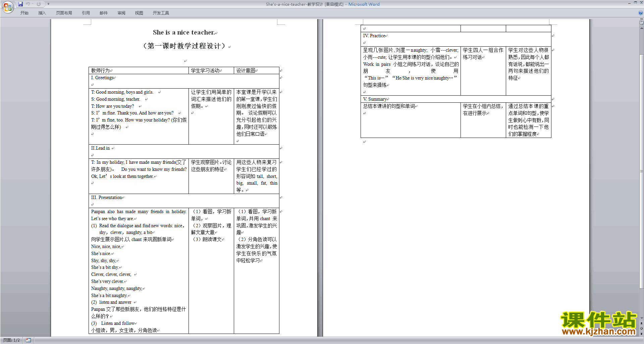Click the line 'Let's see who they are.'
The image size is (644, 344).
[x=112, y=219]
